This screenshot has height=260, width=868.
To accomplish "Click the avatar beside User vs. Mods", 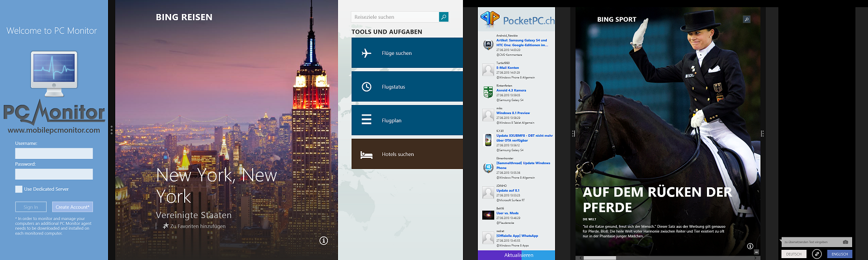I will (x=488, y=215).
